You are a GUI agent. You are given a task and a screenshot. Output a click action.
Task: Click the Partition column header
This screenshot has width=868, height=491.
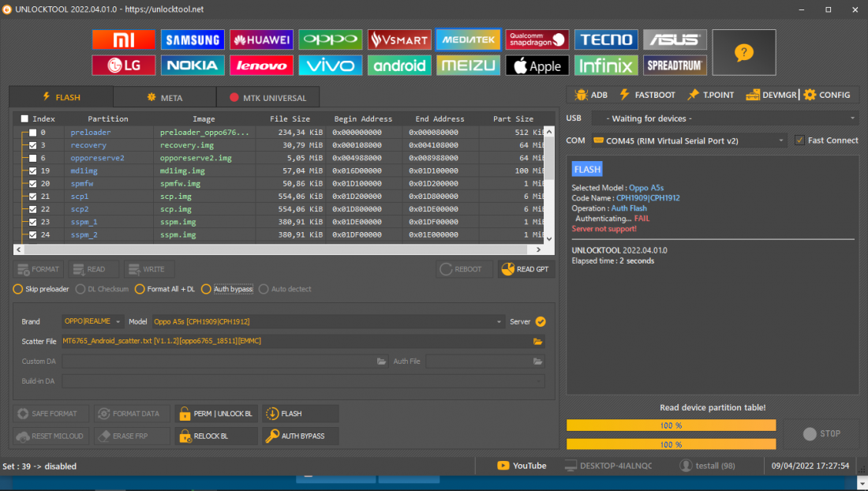click(108, 119)
